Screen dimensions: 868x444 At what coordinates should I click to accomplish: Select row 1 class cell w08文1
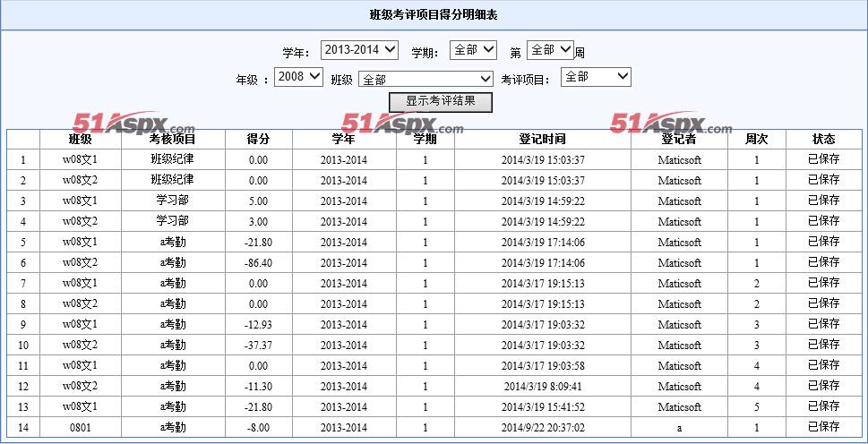click(x=81, y=160)
